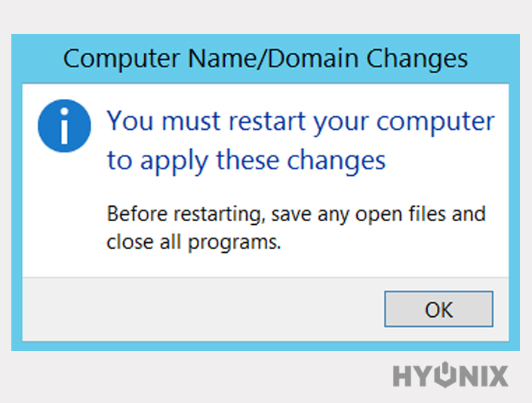Click the word 'You' starting the blue heading
The width and height of the screenshot is (532, 403).
pos(130,122)
